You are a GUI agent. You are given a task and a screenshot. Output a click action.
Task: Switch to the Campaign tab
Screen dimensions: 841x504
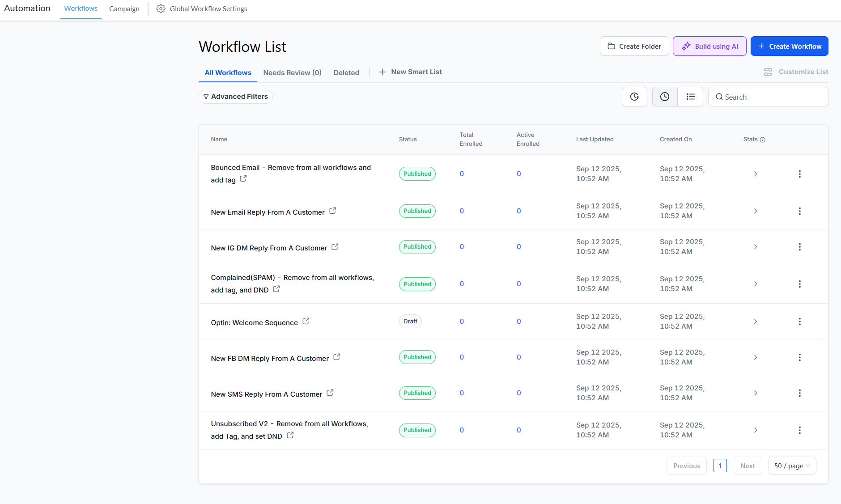tap(124, 9)
